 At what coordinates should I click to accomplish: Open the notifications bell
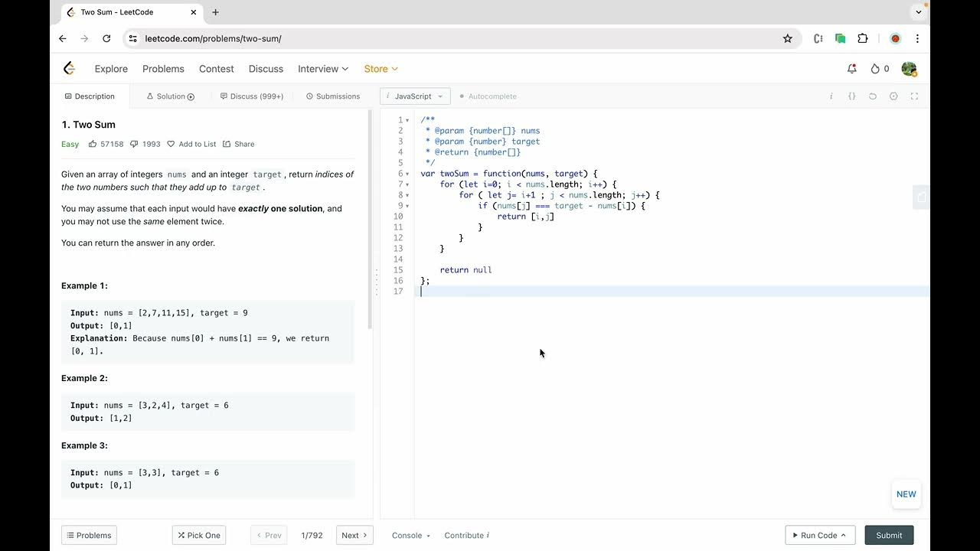coord(852,69)
